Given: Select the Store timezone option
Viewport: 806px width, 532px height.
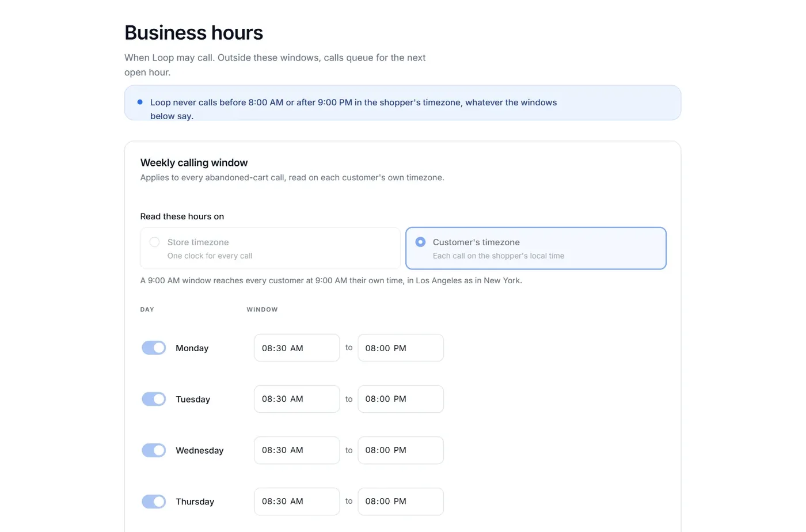Looking at the screenshot, I should [x=270, y=248].
